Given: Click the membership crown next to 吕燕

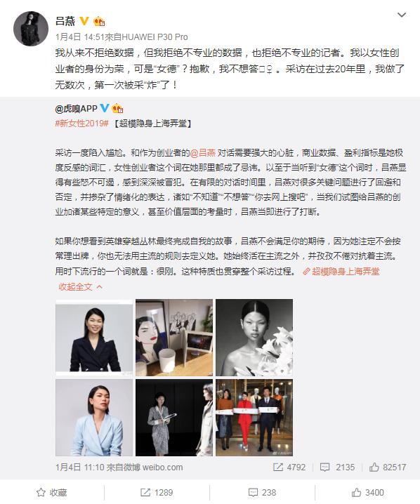Looking at the screenshot, I should click(x=99, y=22).
